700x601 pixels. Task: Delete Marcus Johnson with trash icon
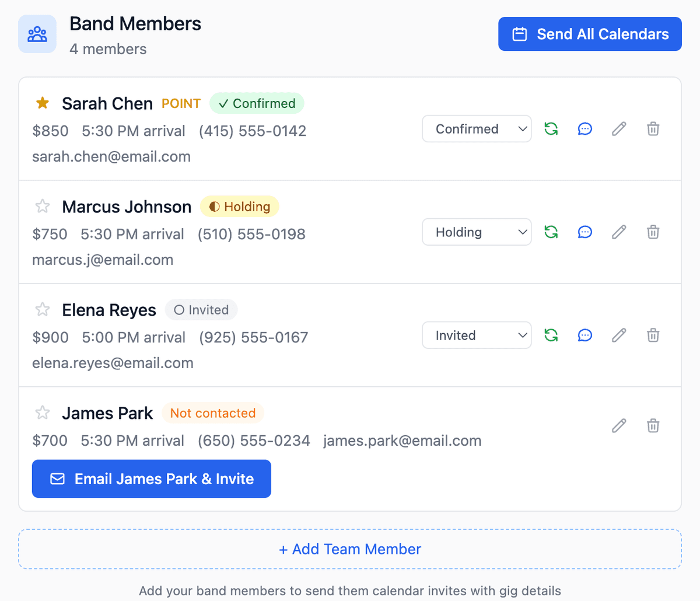(x=653, y=232)
